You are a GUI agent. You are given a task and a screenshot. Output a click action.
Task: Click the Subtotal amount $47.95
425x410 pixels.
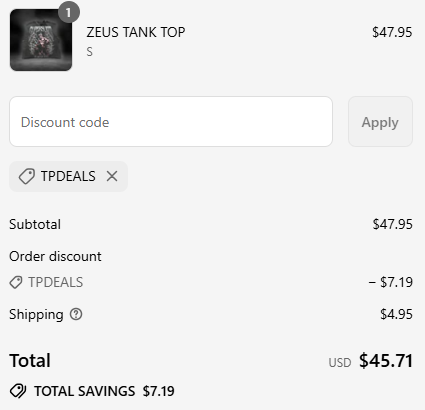(392, 224)
